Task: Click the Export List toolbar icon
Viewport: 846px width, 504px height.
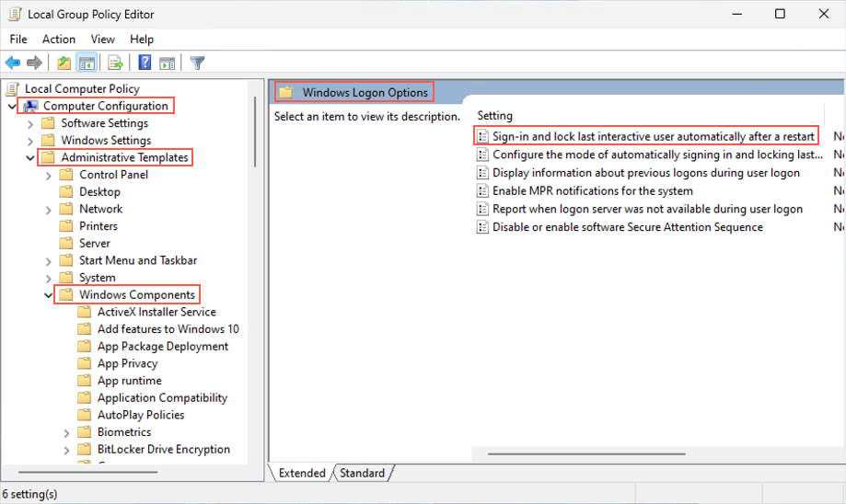Action: coord(115,63)
